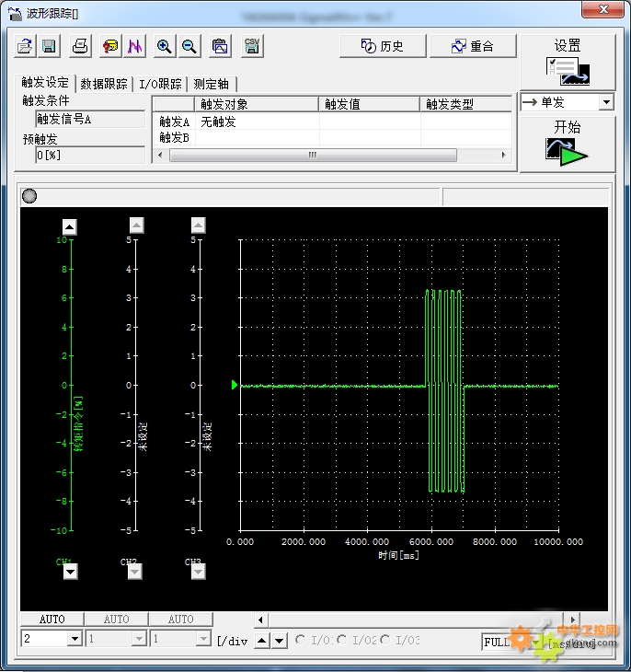Select the I/O3 radio button

[x=385, y=640]
